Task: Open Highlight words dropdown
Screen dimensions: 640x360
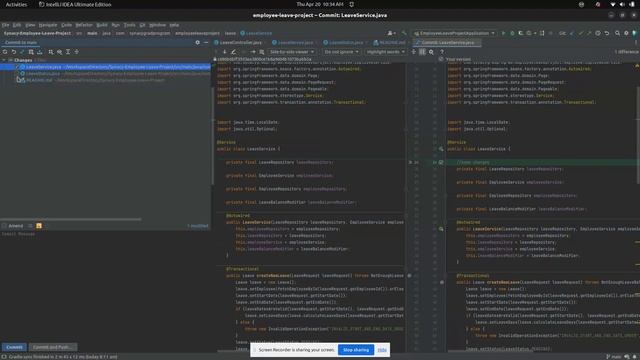Action: pos(385,52)
